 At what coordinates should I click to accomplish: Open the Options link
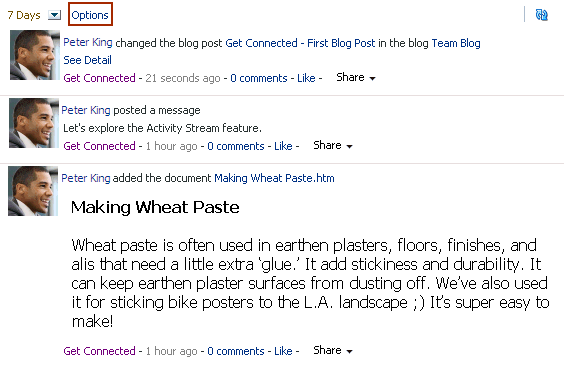tap(90, 15)
